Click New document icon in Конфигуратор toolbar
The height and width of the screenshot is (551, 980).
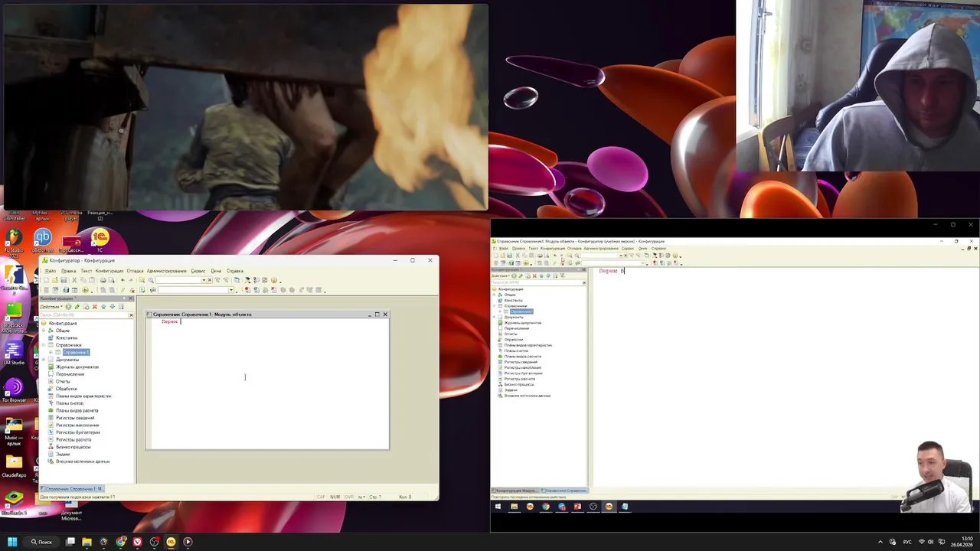coord(46,280)
